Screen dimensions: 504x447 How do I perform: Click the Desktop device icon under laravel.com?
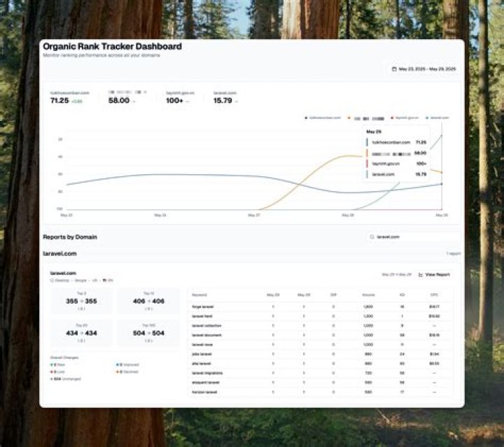pyautogui.click(x=52, y=281)
